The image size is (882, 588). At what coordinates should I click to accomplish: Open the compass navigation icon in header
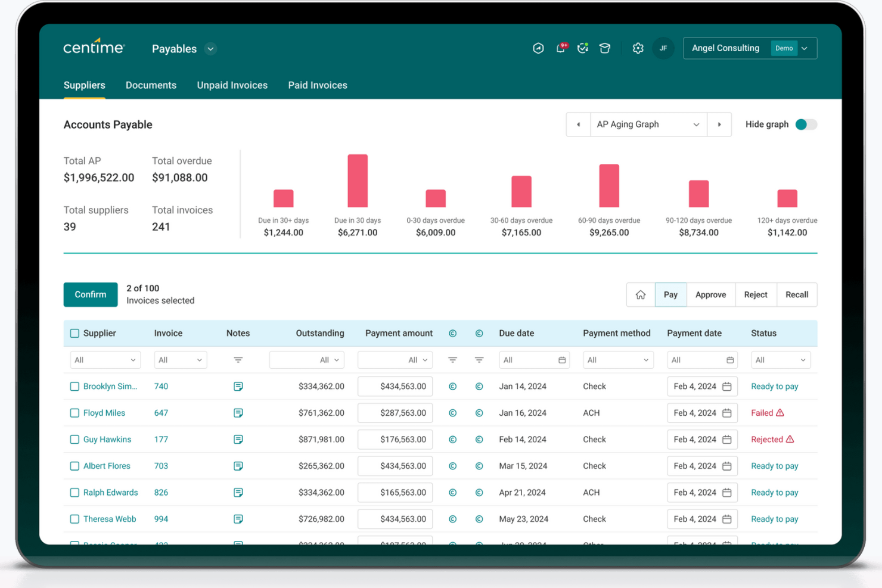click(538, 48)
